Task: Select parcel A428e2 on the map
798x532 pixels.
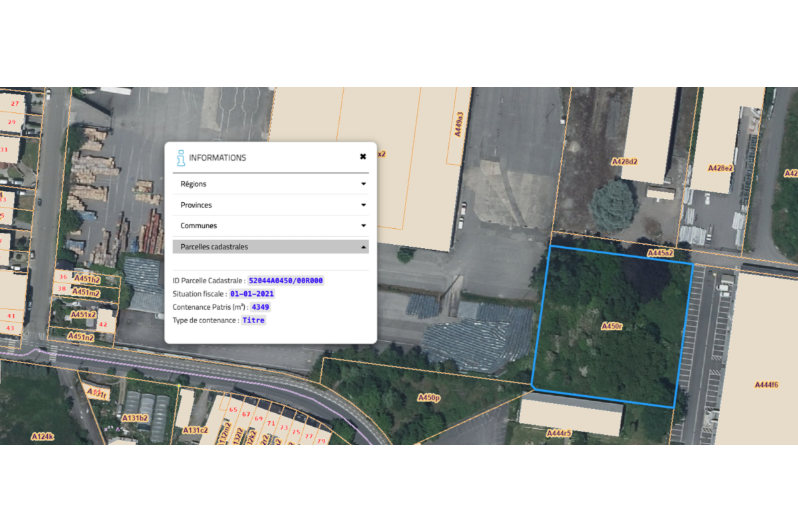Action: [x=720, y=168]
